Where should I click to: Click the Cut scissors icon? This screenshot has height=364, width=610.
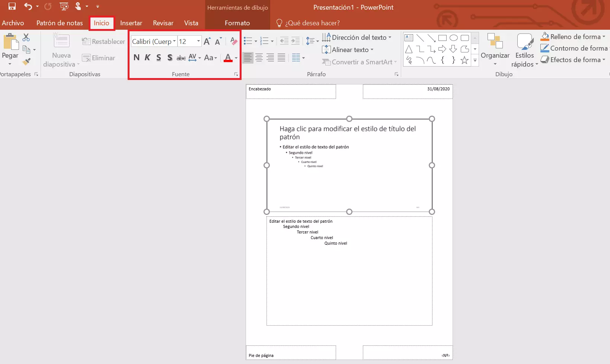tap(26, 38)
